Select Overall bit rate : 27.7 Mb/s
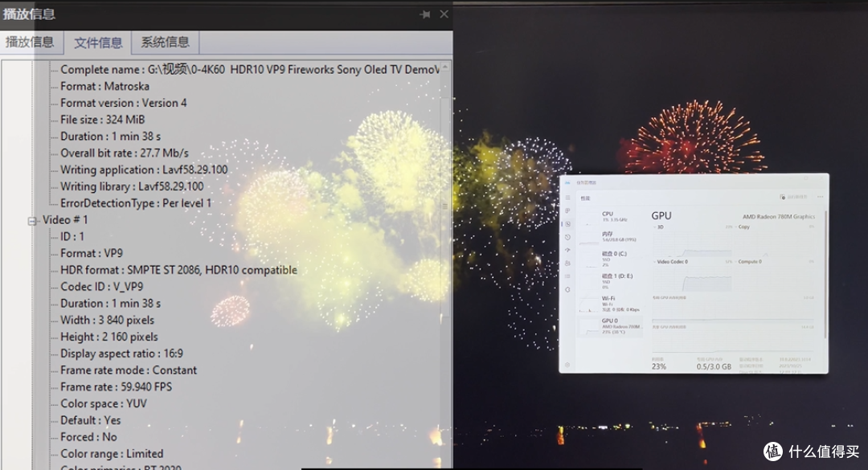 [125, 153]
